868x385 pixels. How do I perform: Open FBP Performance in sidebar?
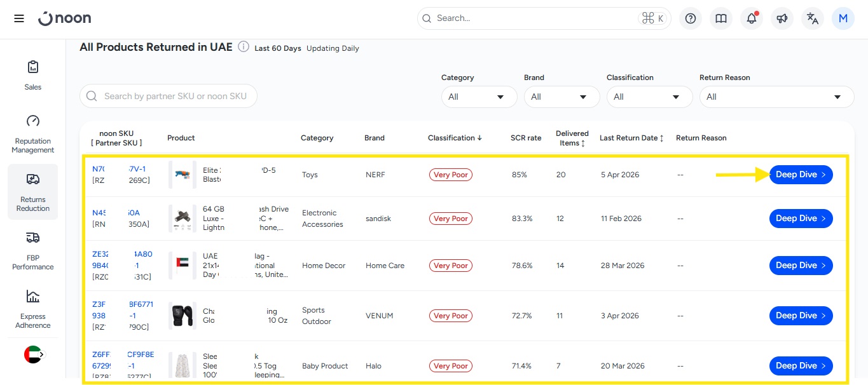click(x=33, y=251)
